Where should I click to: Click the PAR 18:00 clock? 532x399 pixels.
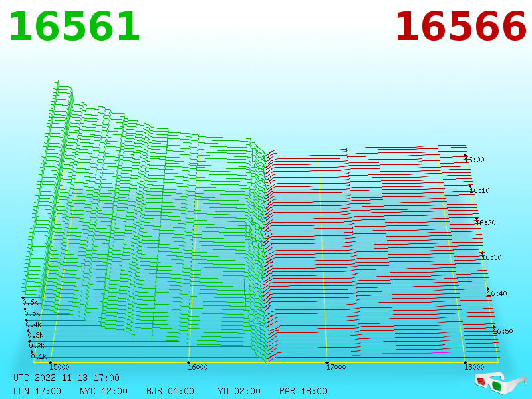[303, 391]
